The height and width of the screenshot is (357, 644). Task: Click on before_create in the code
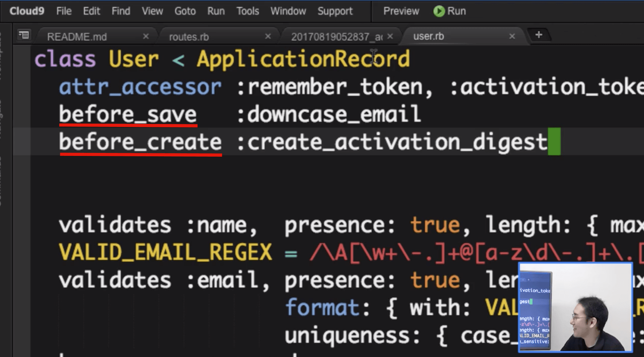click(140, 142)
